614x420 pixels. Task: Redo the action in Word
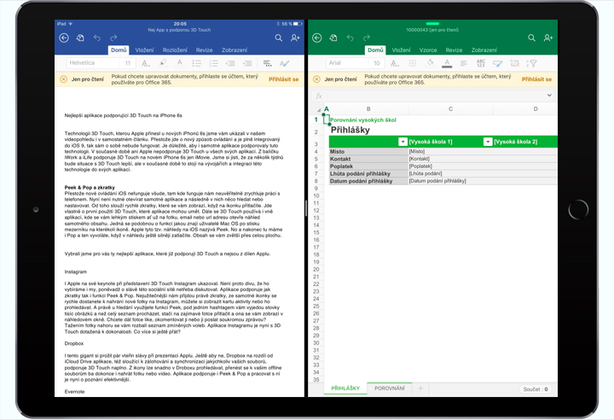tap(114, 38)
